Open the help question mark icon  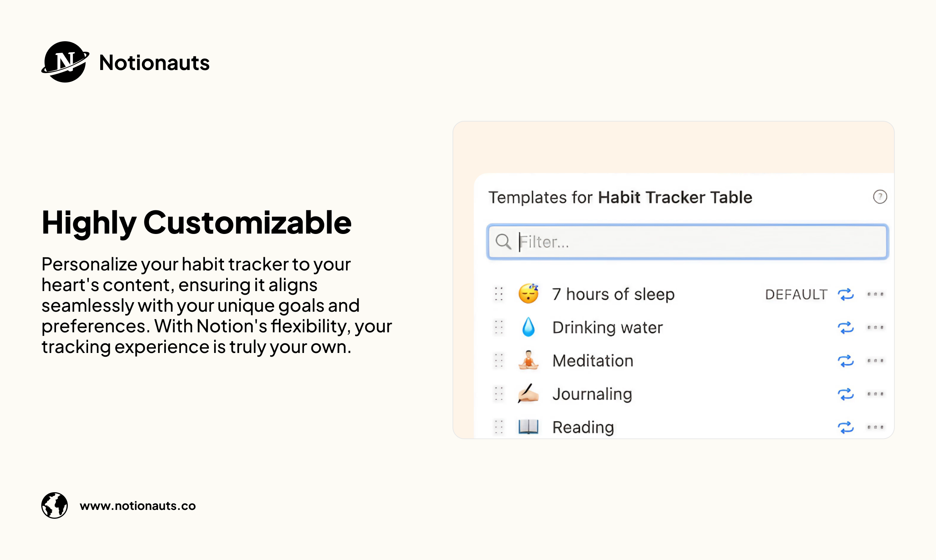point(880,197)
